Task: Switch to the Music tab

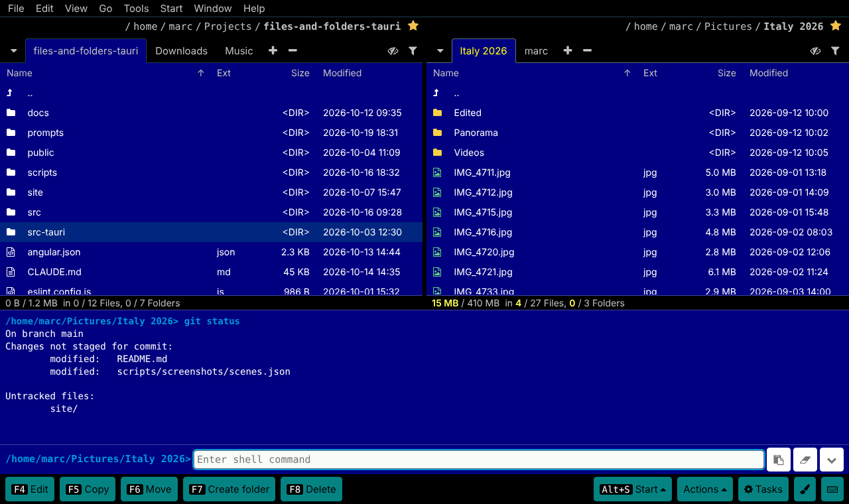Action: [x=239, y=51]
